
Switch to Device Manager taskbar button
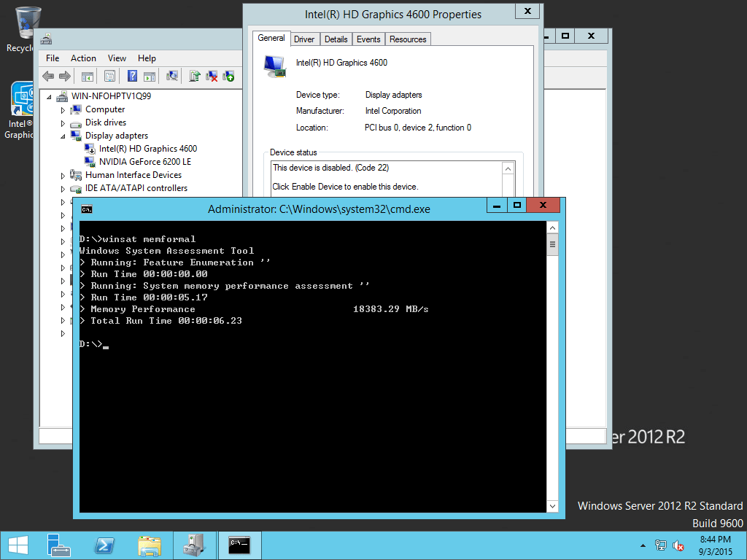click(x=194, y=545)
